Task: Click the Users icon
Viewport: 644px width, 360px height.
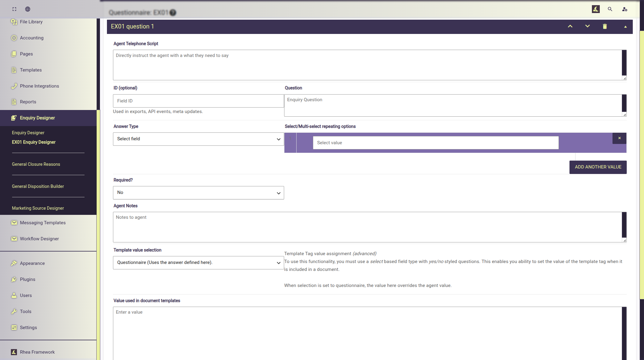Action: 14,295
